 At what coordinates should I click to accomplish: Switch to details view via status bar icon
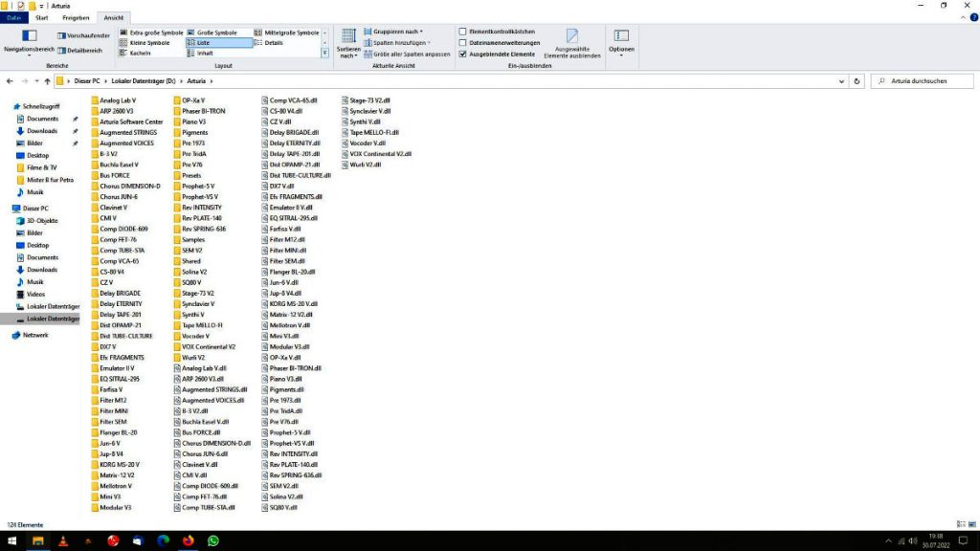pyautogui.click(x=961, y=525)
